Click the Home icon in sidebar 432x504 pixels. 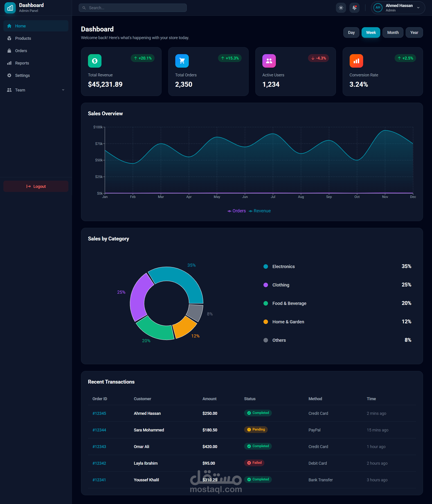(9, 26)
